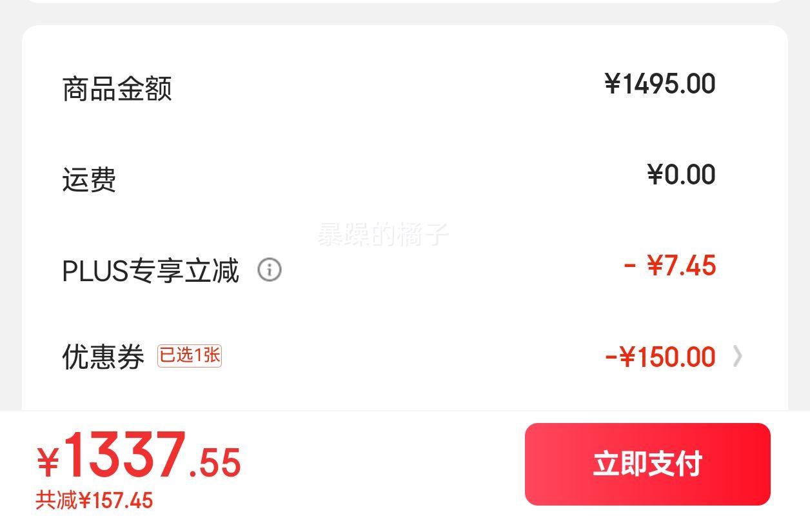Open the 优惠券 coupon row label
Image resolution: width=810 pixels, height=532 pixels.
coord(103,357)
